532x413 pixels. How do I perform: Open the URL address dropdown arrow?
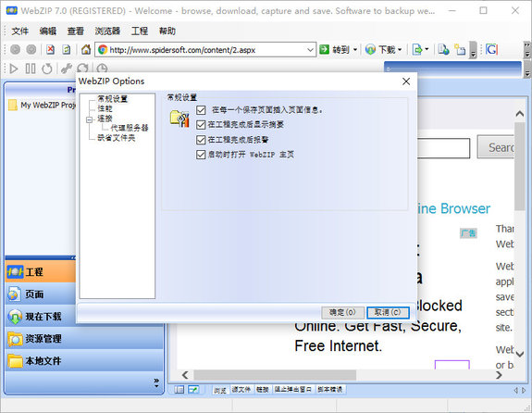310,50
